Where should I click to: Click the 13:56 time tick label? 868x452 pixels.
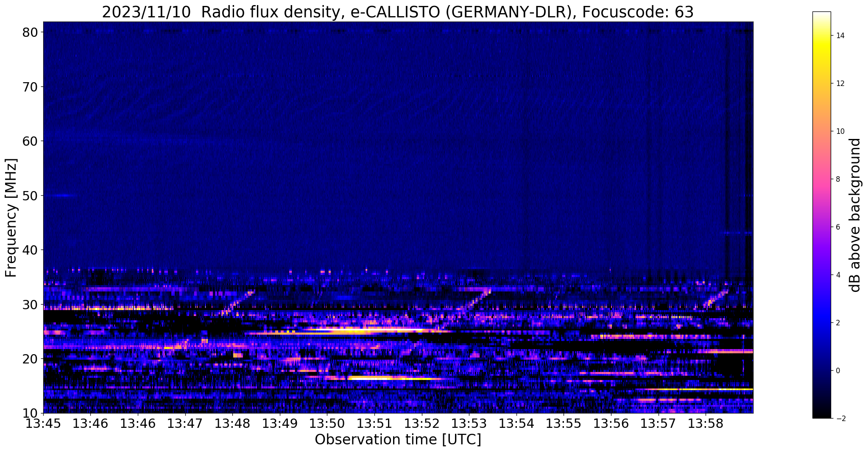tap(611, 423)
